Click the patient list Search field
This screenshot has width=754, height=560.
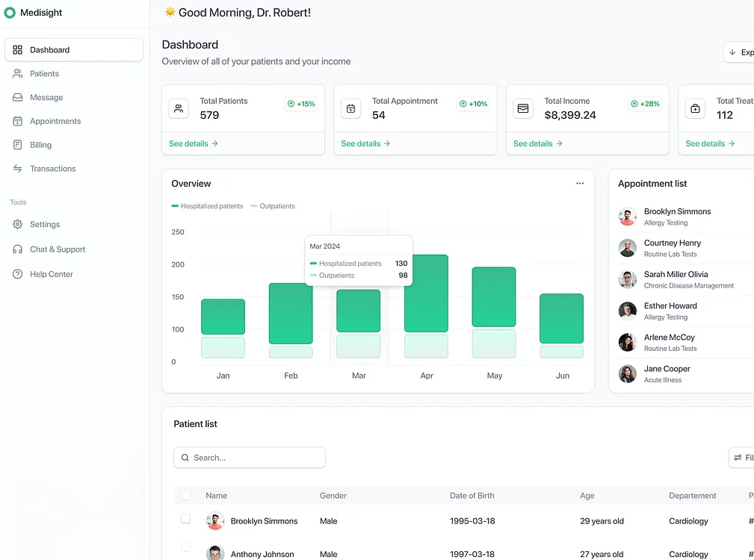point(250,458)
